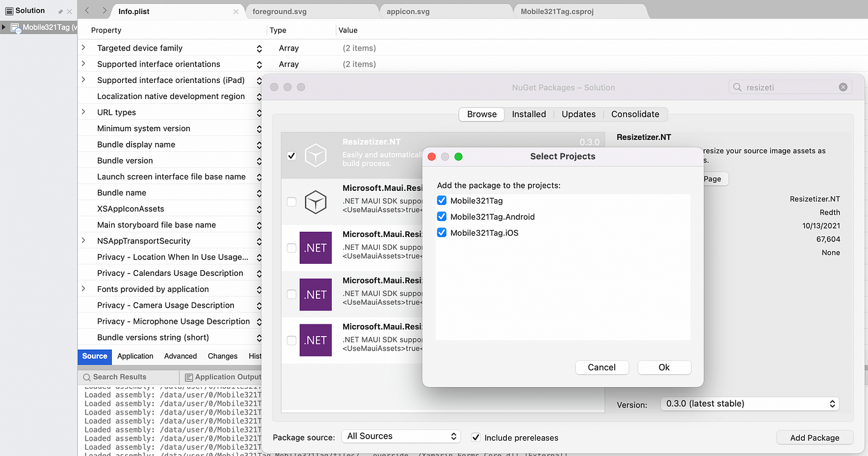
Task: Click the second unchecked cube package icon
Action: click(x=316, y=202)
